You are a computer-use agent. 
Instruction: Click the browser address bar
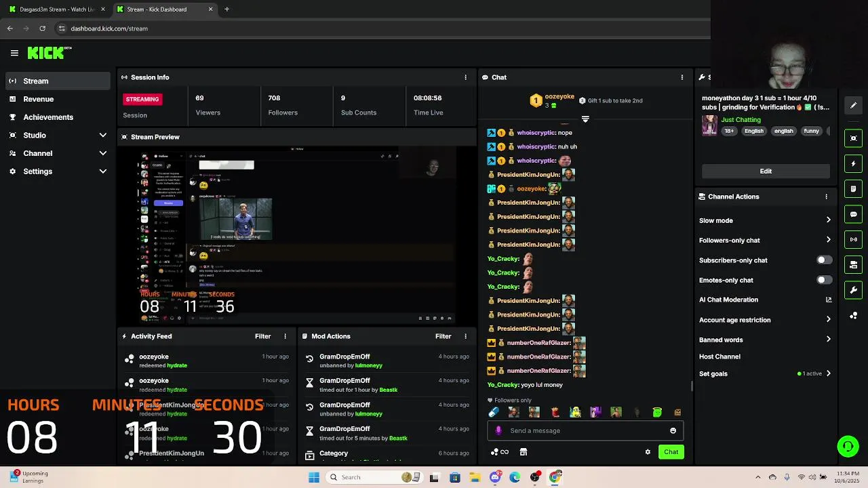[380, 28]
